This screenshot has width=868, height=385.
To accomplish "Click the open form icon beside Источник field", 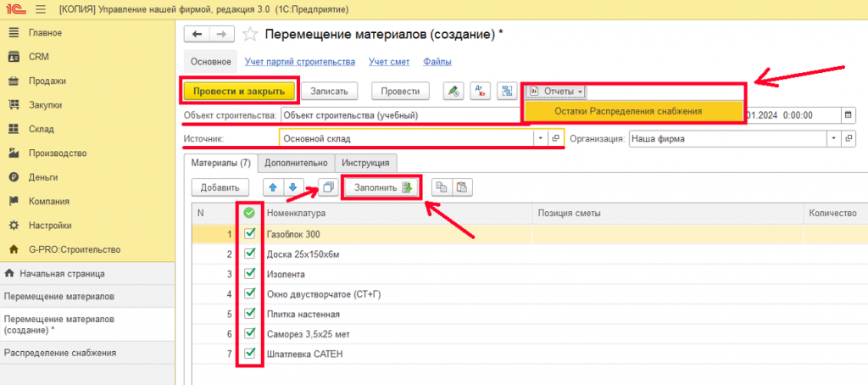I will 556,138.
